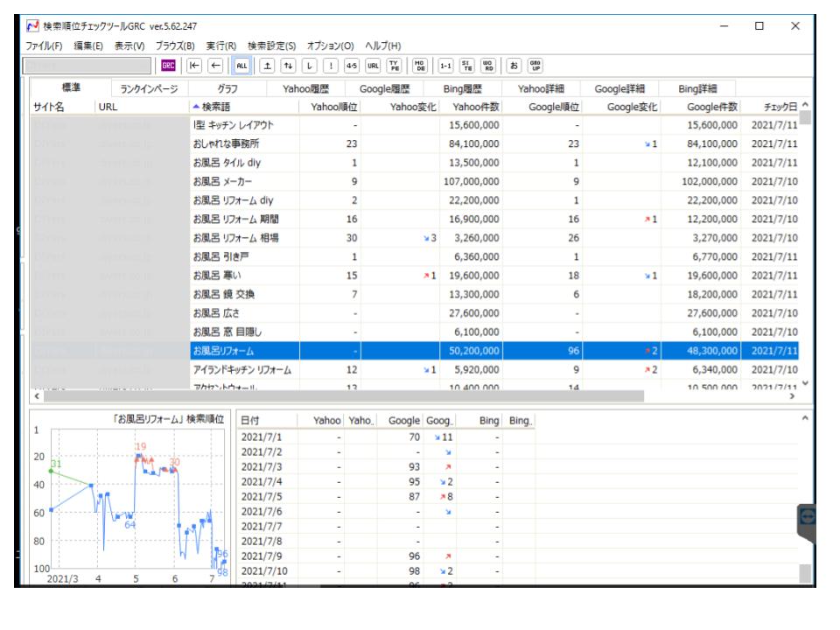Sort by the 検索語 column header
Screen dimensions: 840x630
(x=244, y=107)
